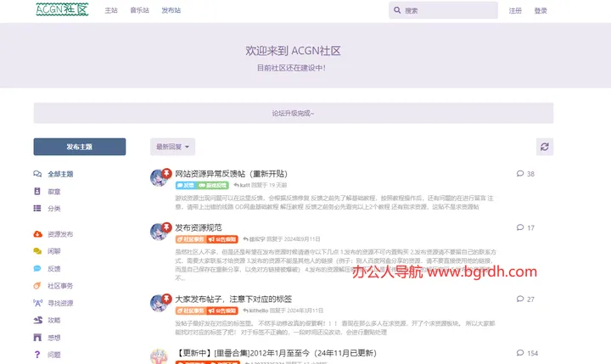Click author avatar of 里番合集 post
Viewport: 611px width, 364px height.
click(159, 356)
